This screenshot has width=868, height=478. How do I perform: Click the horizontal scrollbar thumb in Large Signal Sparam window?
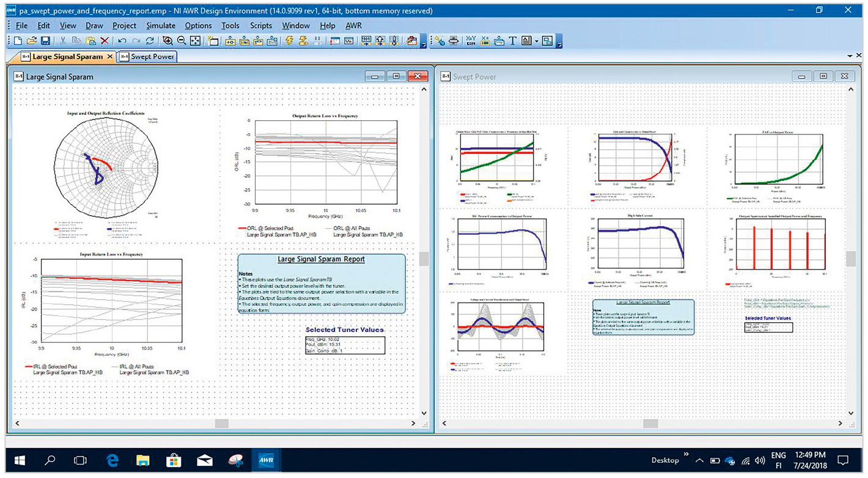click(222, 423)
